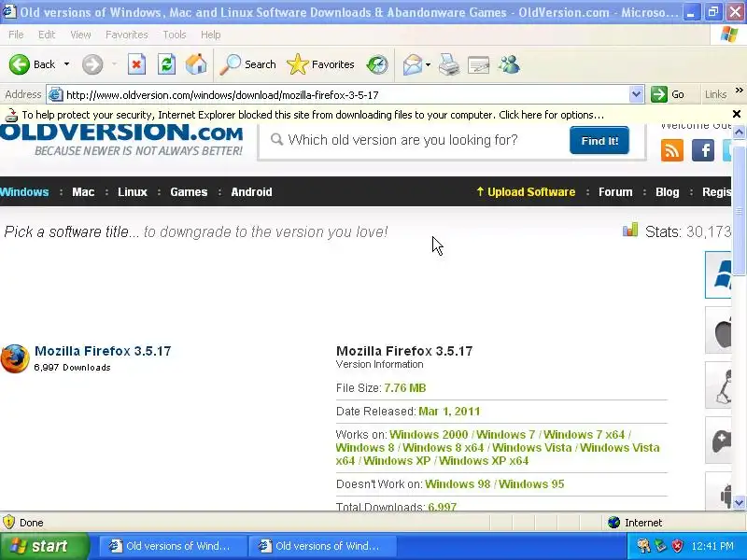Screen dimensions: 747x560
Task: Click the Stats bar chart icon
Action: click(x=629, y=230)
